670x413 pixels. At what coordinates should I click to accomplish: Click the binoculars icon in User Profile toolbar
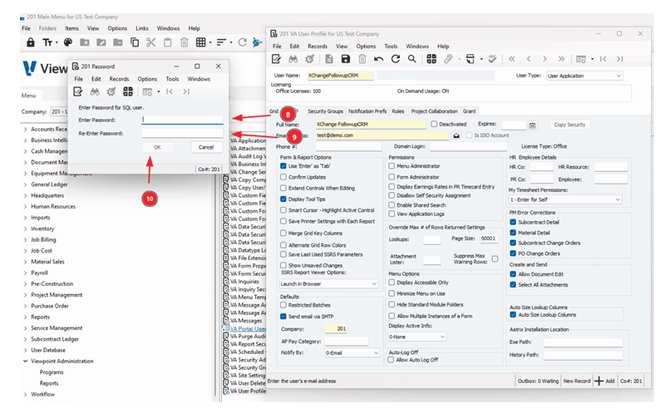[x=293, y=59]
